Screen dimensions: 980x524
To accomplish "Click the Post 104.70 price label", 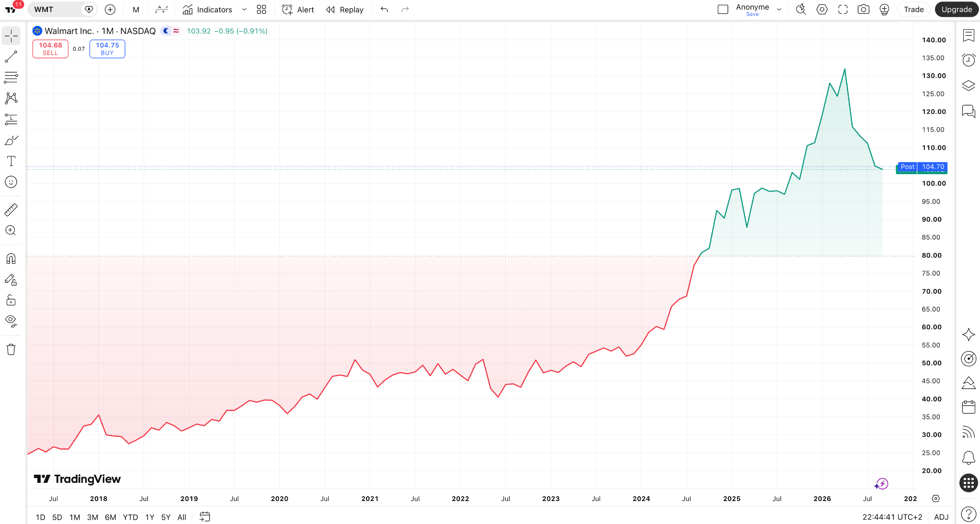I will click(922, 167).
